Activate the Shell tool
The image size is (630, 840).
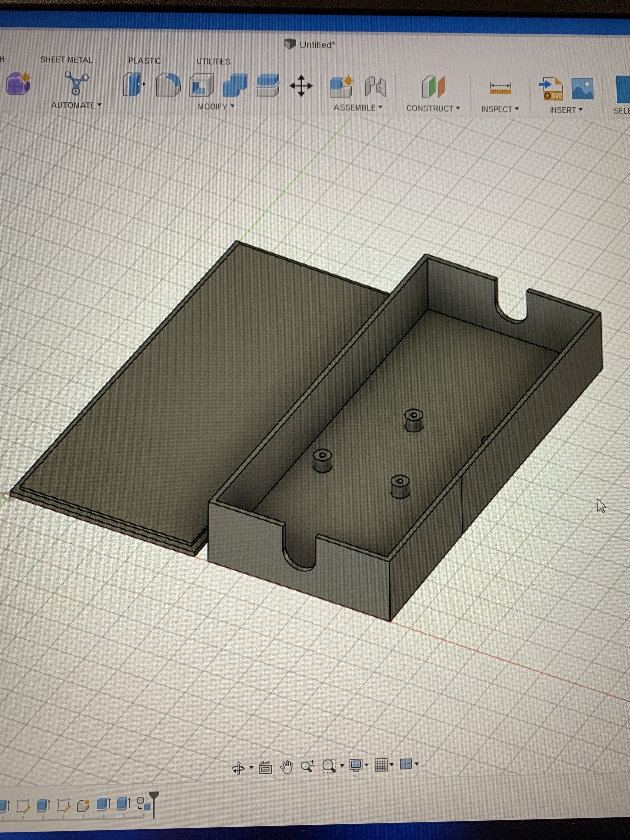click(202, 85)
